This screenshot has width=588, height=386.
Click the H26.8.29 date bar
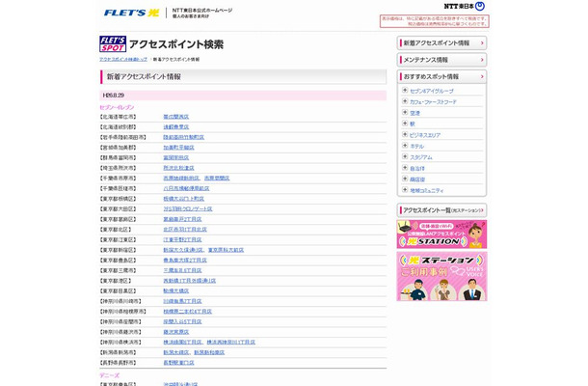point(243,96)
